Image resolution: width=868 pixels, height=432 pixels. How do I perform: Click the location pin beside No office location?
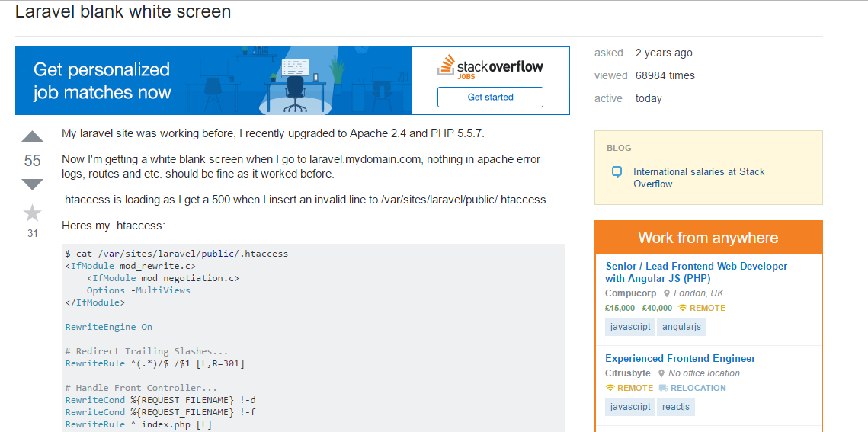[661, 373]
